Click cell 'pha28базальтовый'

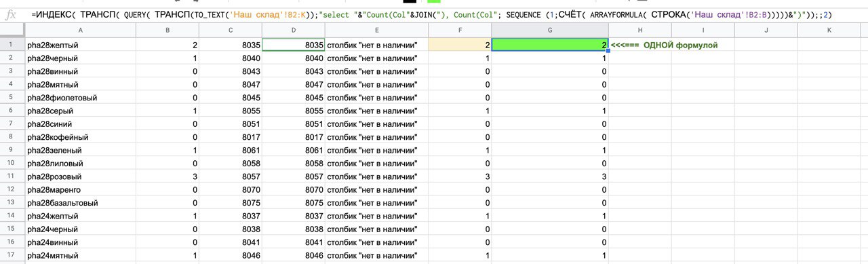pos(81,203)
